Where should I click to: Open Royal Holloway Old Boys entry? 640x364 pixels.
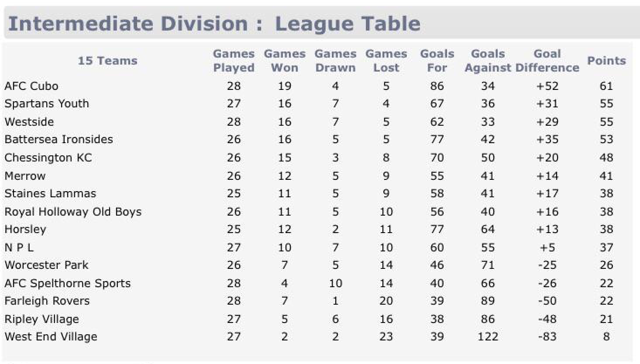tap(73, 212)
